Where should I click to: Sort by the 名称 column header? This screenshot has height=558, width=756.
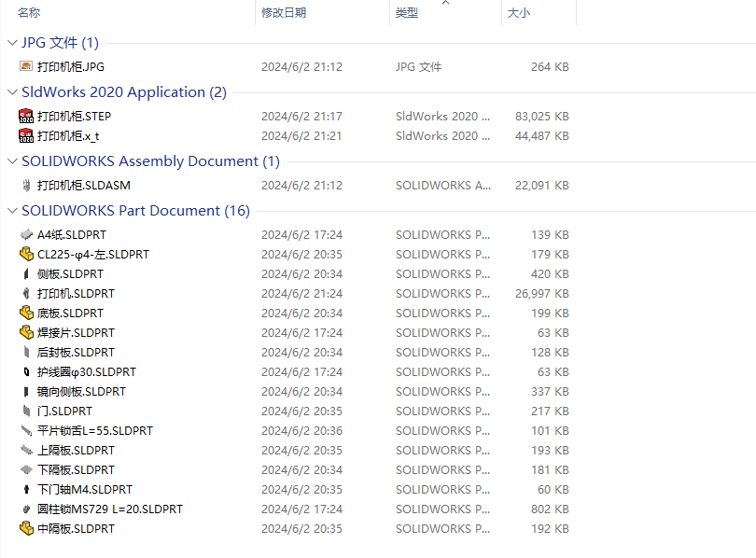[128, 12]
